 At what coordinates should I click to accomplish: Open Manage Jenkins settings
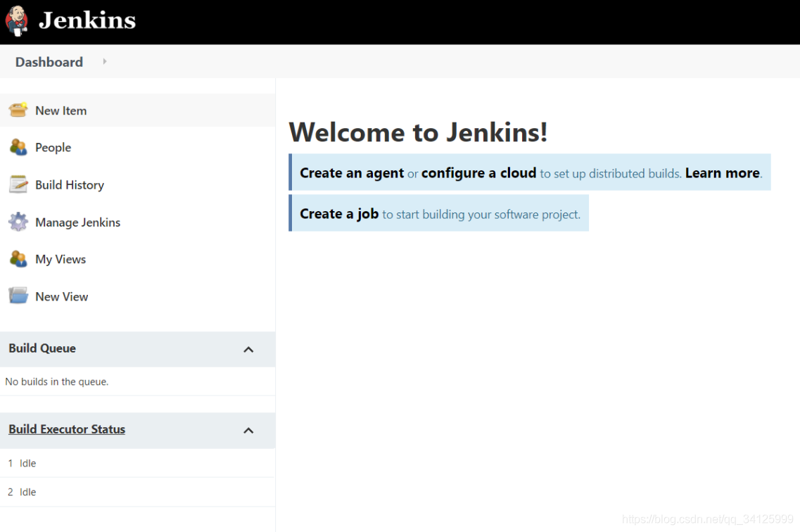(x=77, y=222)
